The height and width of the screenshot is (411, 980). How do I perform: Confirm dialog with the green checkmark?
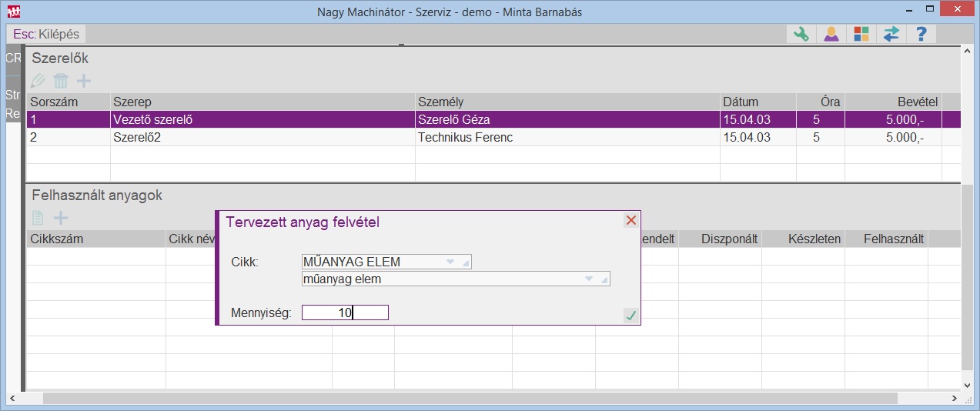pos(631,315)
